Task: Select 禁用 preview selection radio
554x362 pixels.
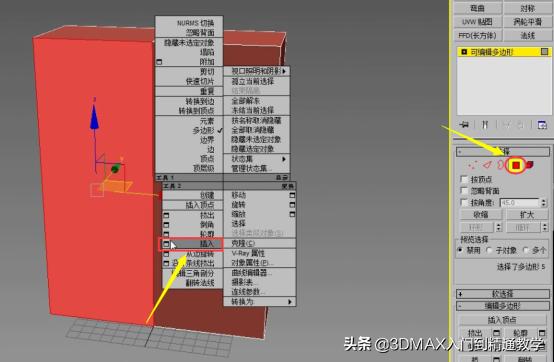Action: tap(460, 250)
